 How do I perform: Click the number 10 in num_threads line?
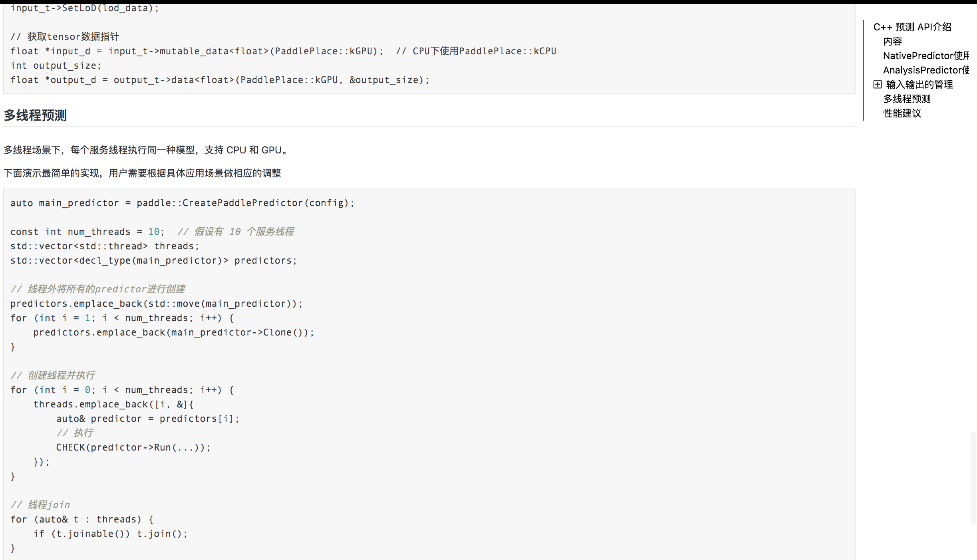154,232
